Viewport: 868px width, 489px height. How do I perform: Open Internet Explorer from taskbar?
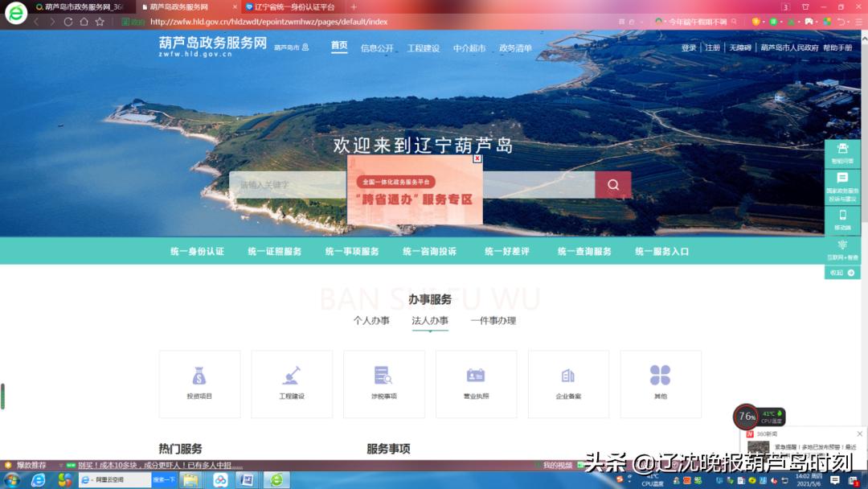tap(39, 479)
